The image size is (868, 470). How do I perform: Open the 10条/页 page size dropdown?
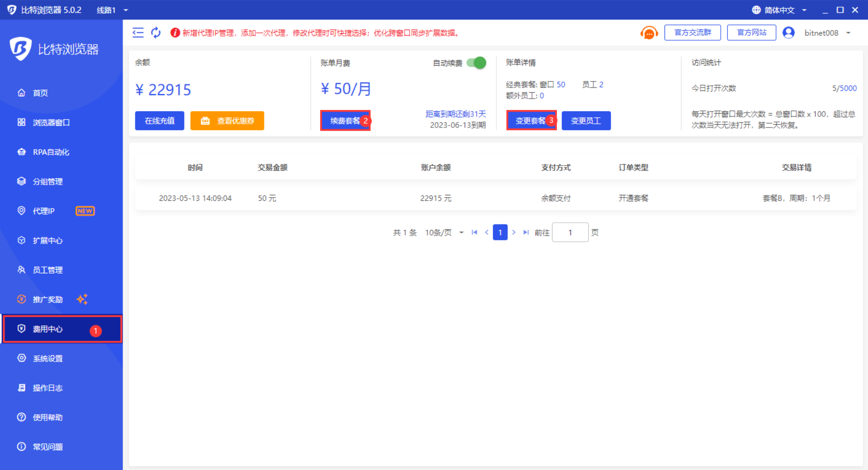click(x=444, y=233)
